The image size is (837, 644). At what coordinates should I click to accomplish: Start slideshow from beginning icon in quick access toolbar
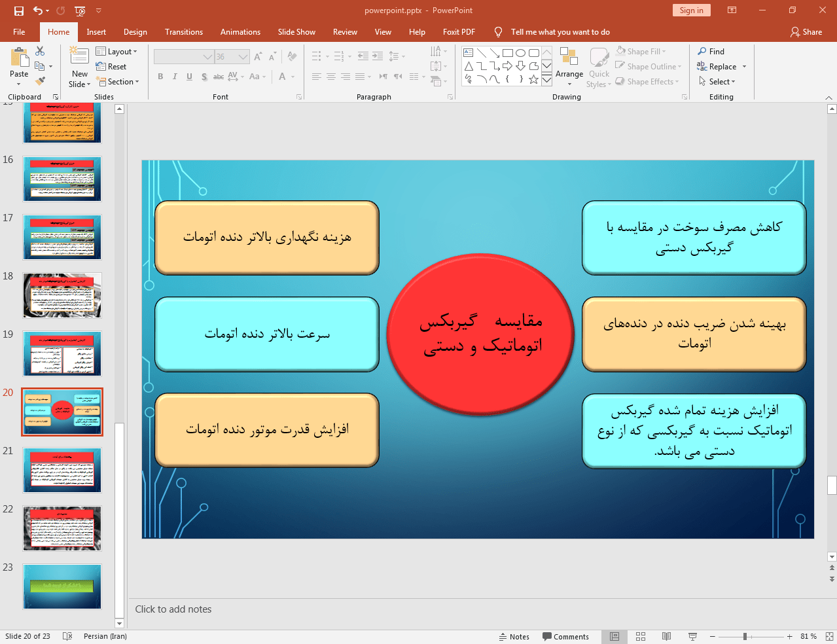point(80,10)
